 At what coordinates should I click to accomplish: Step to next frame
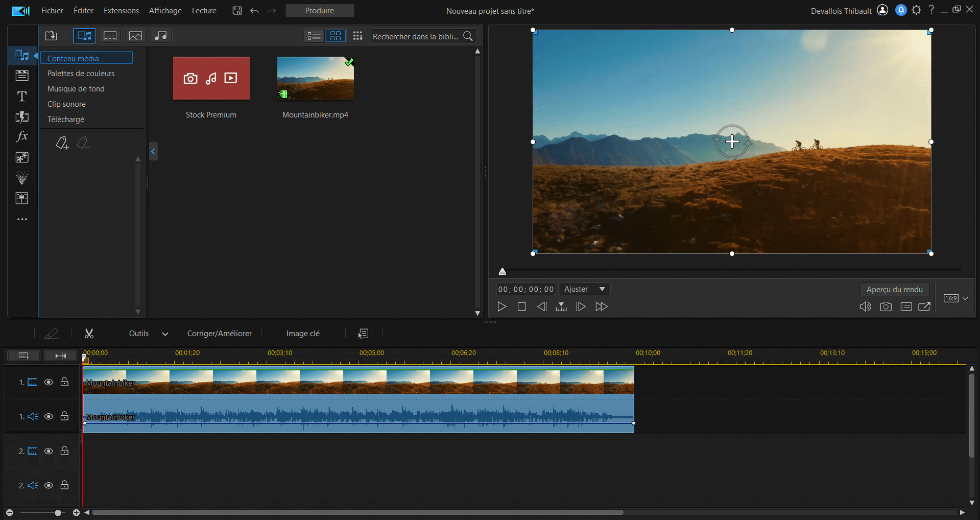click(581, 306)
